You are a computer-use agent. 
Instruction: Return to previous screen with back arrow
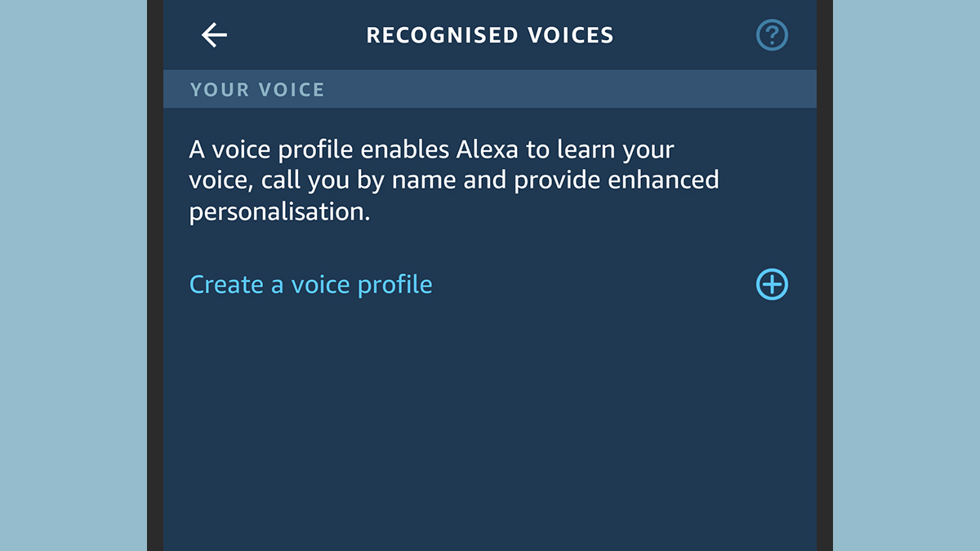coord(214,35)
